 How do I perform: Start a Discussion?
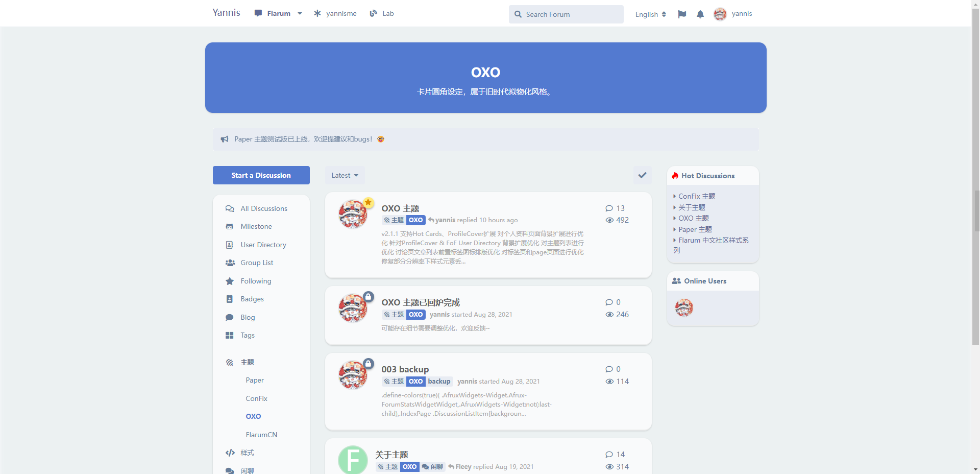pos(261,175)
